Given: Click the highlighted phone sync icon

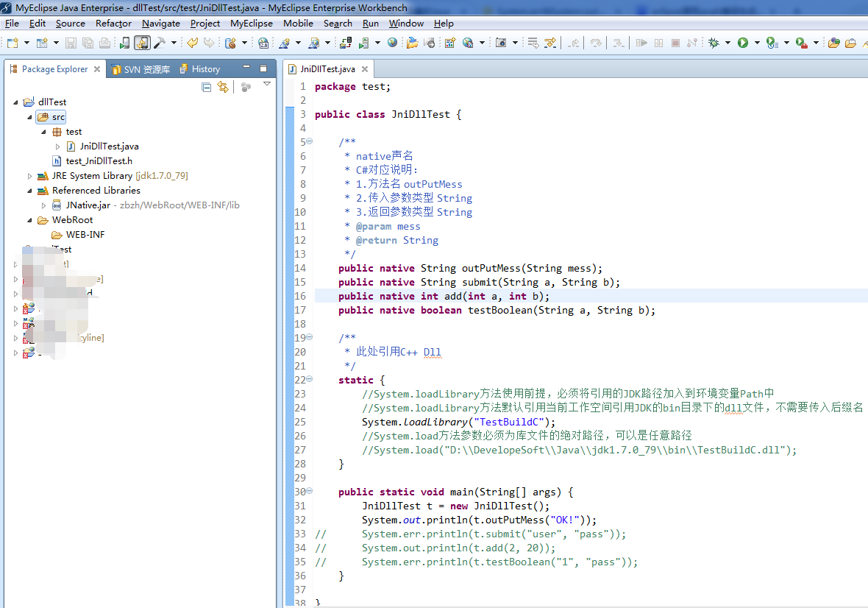Looking at the screenshot, I should coord(142,43).
